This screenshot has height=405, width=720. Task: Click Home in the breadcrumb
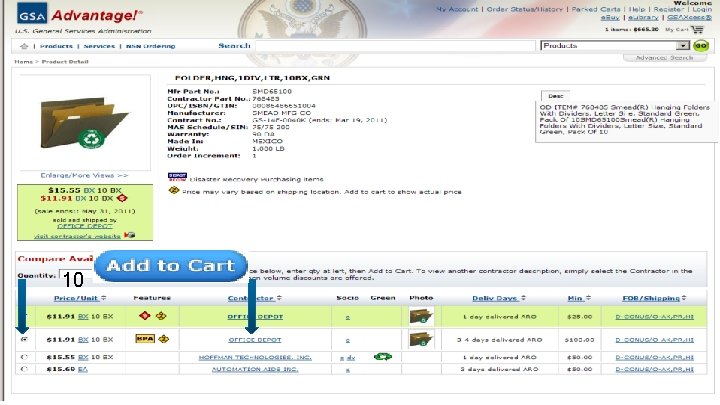point(23,62)
